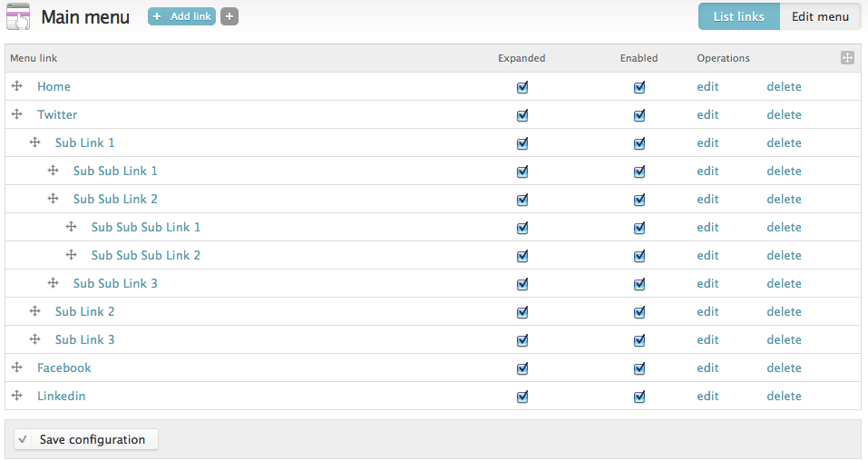The height and width of the screenshot is (461, 868).
Task: Click the Enabled column header
Action: 639,58
